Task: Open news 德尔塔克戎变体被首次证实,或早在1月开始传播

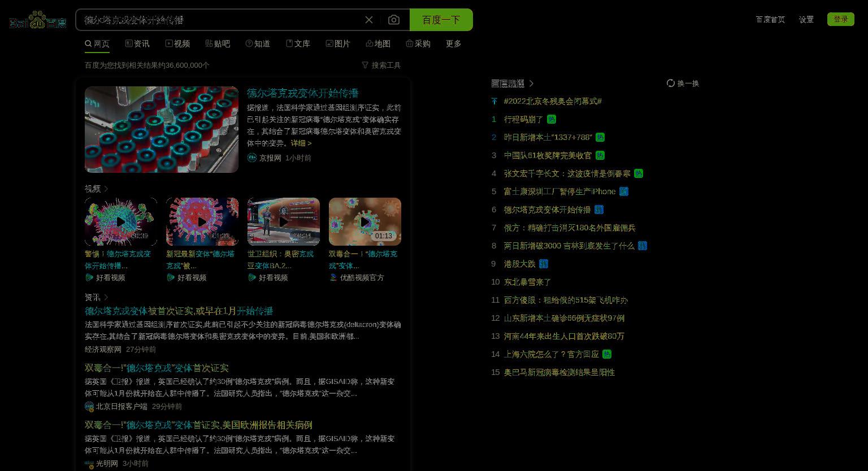Action: click(179, 311)
